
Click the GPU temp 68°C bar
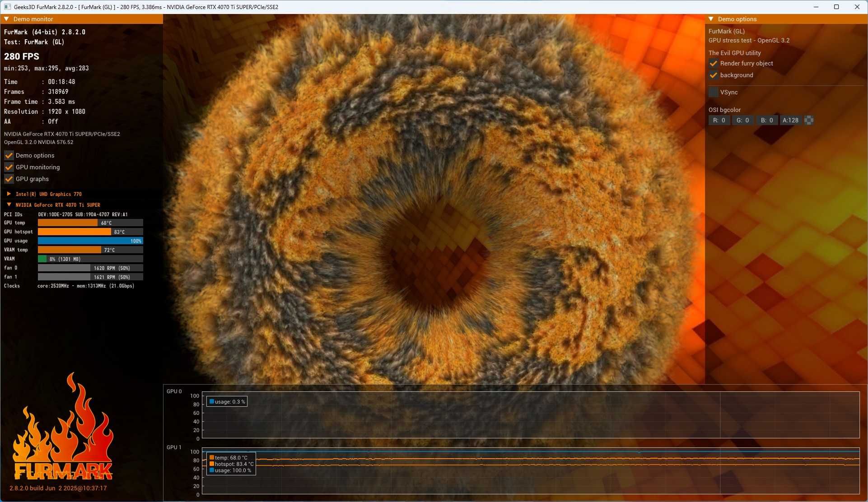point(90,223)
